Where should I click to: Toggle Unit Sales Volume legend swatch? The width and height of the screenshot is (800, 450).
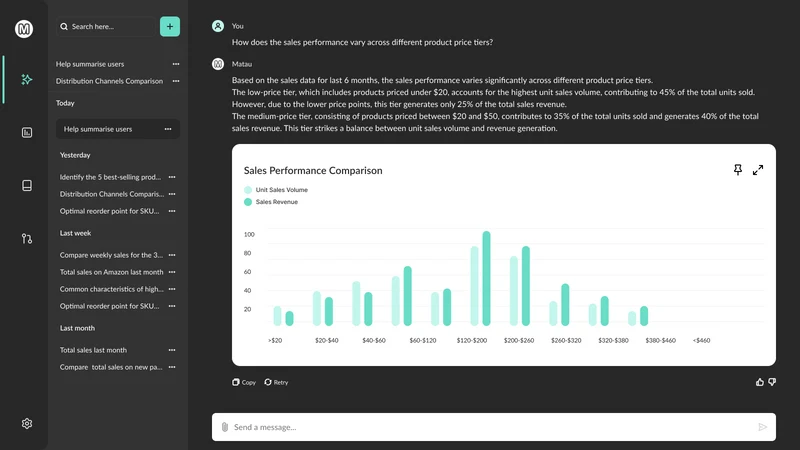[248, 190]
